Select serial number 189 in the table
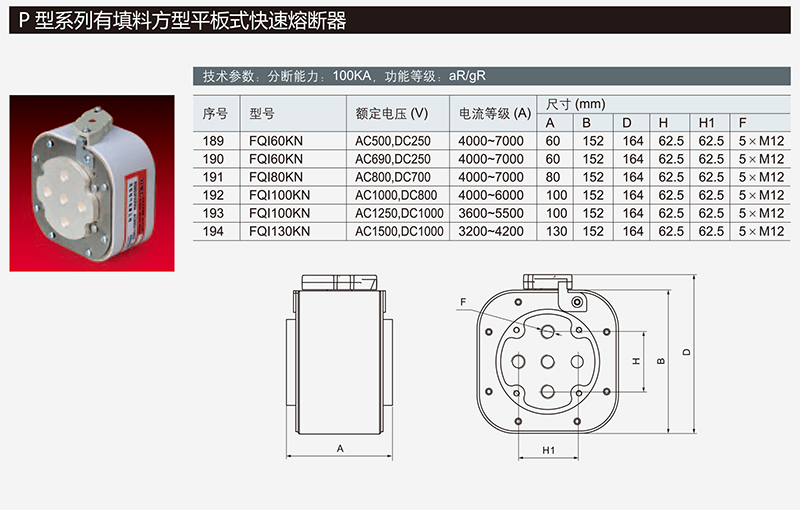Screen dimensions: 800x510 [x=215, y=141]
